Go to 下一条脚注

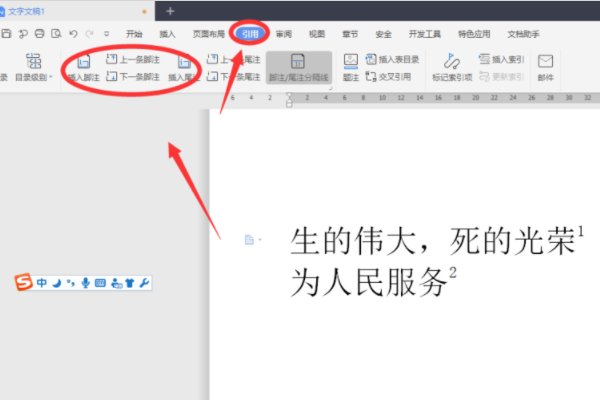coord(133,77)
